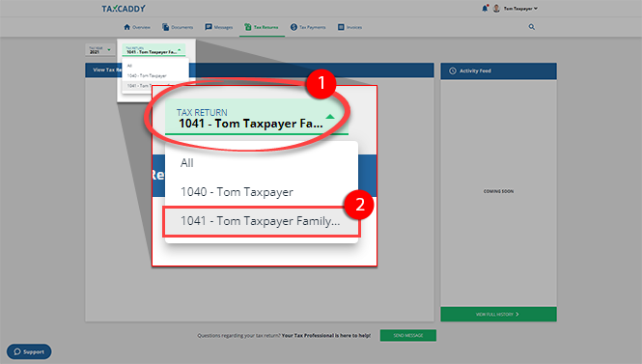Viewport: 642px width, 364px height.
Task: Open the Tax Payments tab
Action: click(x=308, y=27)
